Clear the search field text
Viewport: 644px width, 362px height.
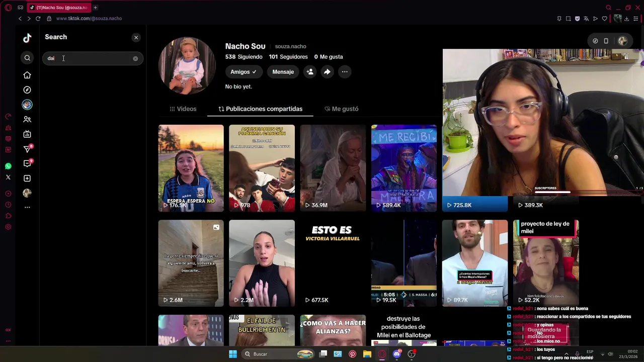(x=135, y=59)
